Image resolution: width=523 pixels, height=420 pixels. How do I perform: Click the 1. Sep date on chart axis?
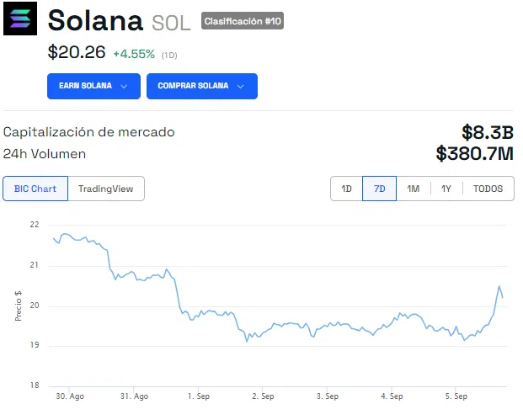(198, 396)
